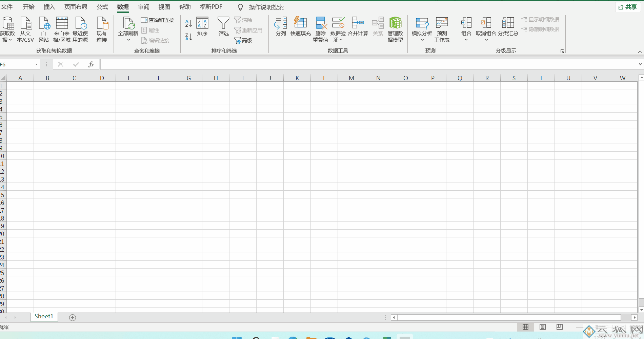Open the Insert (插入) ribbon tab
The height and width of the screenshot is (339, 644).
(49, 7)
